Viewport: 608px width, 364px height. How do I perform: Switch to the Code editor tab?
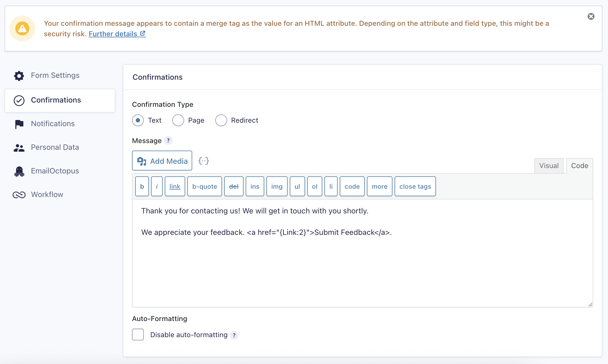580,166
